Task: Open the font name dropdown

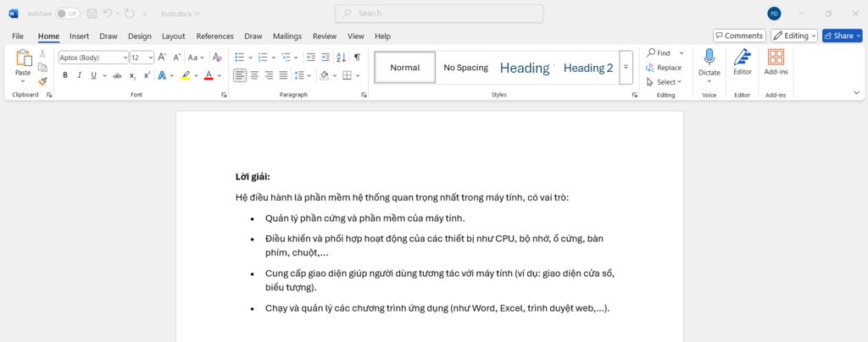Action: pyautogui.click(x=125, y=58)
